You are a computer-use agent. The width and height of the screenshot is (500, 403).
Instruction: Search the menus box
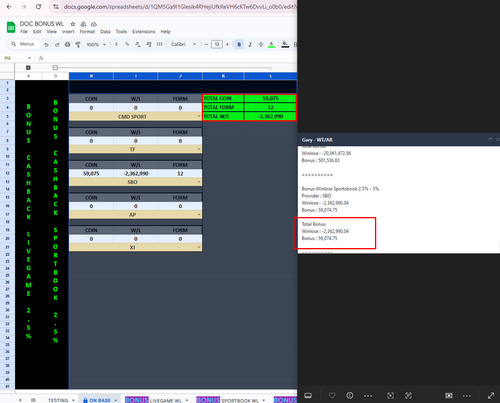pos(24,44)
